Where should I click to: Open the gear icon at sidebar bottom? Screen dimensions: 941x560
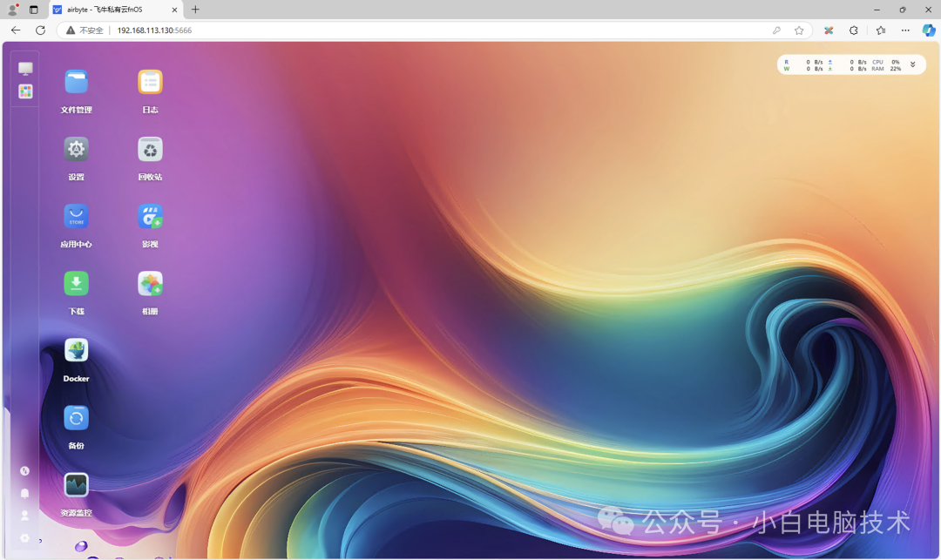pos(24,538)
